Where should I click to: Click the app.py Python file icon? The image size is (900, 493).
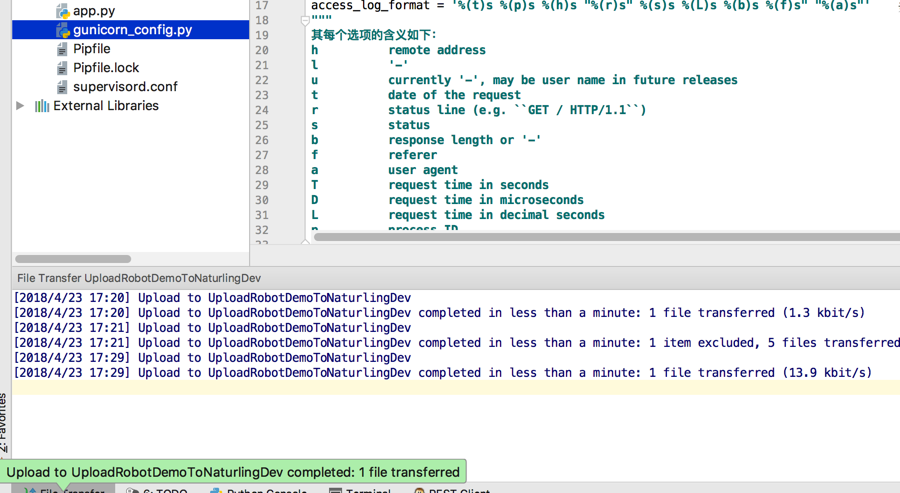click(63, 11)
